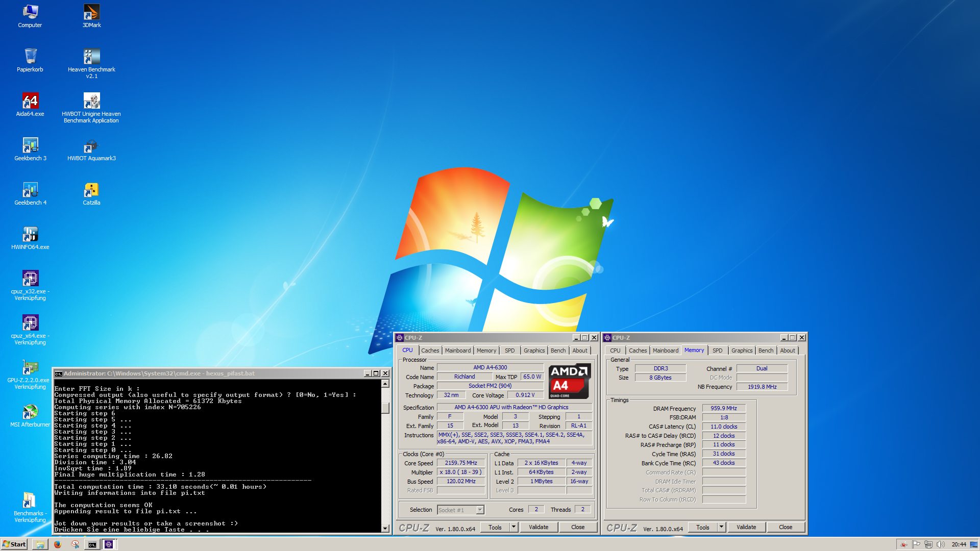
Task: Open SPD tab in left CPU-Z window
Action: click(509, 350)
